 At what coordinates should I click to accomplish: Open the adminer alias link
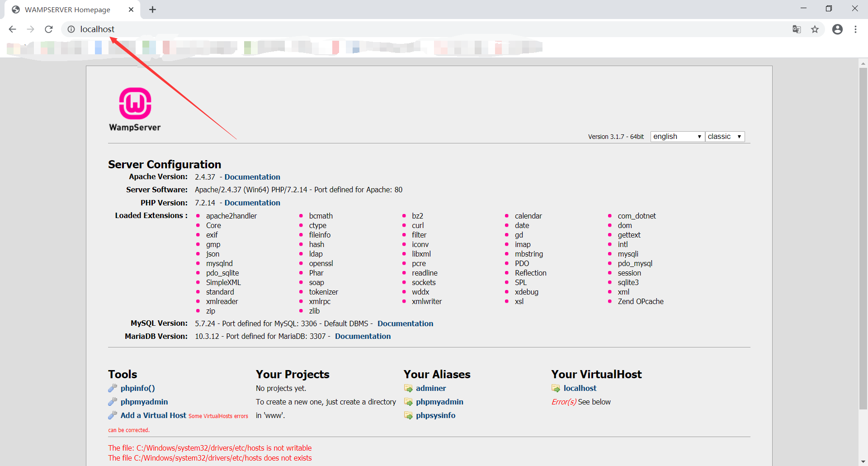click(x=431, y=388)
